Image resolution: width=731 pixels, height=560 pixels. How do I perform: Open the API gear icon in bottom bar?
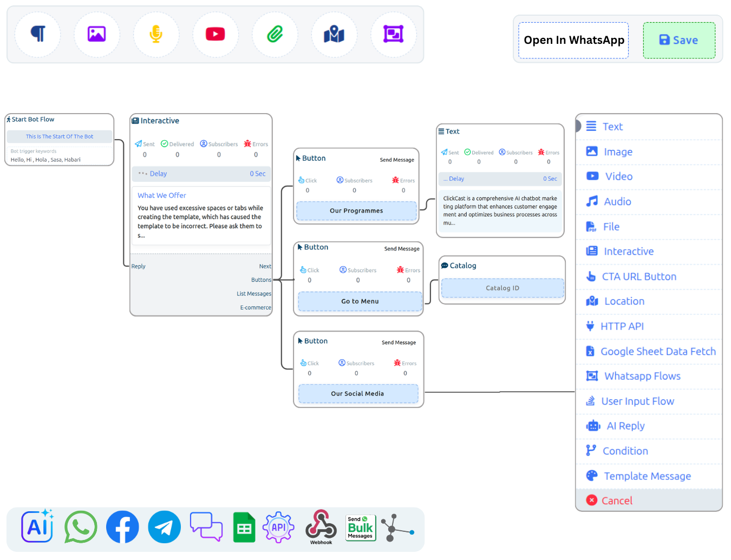pyautogui.click(x=278, y=527)
